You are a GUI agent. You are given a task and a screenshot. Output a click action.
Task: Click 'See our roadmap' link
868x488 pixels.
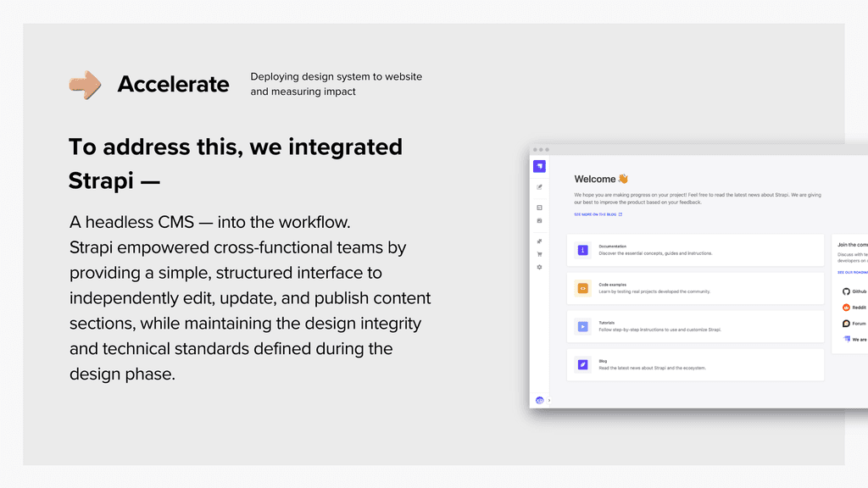pyautogui.click(x=853, y=272)
